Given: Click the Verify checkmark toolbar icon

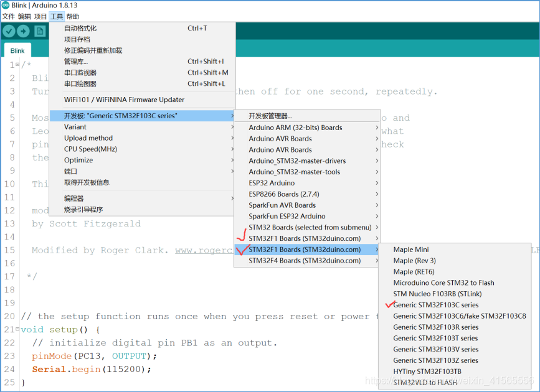Looking at the screenshot, I should [x=9, y=31].
